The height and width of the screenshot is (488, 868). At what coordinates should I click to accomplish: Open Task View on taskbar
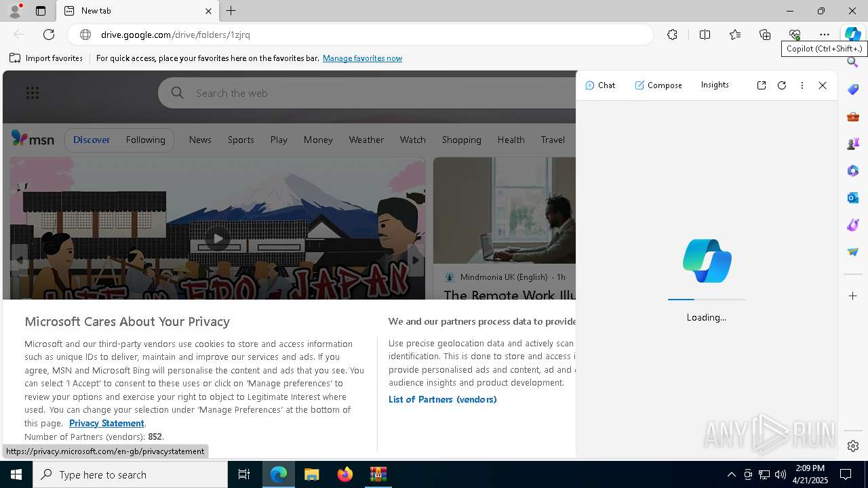(x=244, y=474)
